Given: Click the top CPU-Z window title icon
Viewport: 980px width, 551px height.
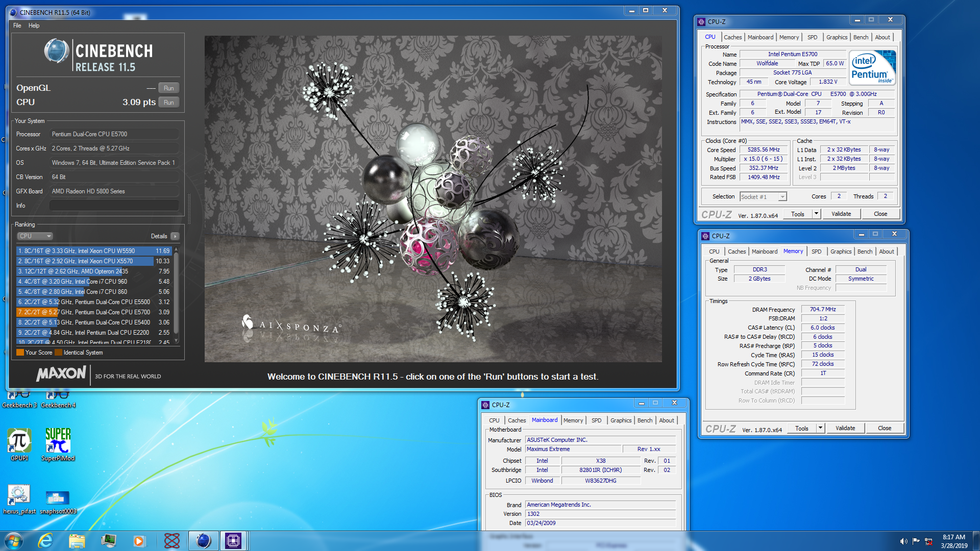Looking at the screenshot, I should point(701,21).
